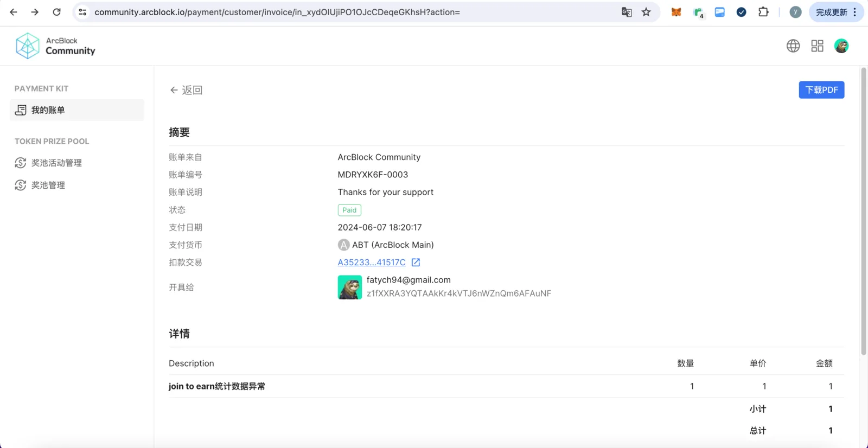Click the 小计 subtotal label
Viewport: 868px width, 448px height.
coord(758,409)
